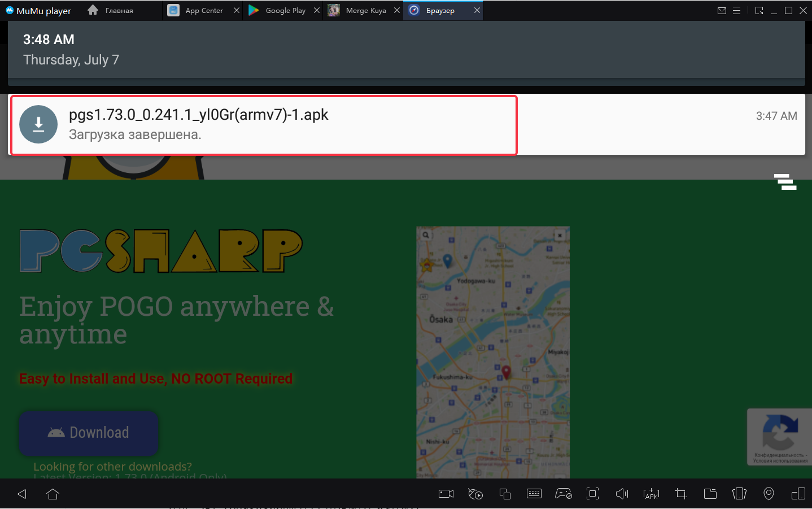This screenshot has height=509, width=812.
Task: Open the keyboard mapping icon
Action: 534,494
